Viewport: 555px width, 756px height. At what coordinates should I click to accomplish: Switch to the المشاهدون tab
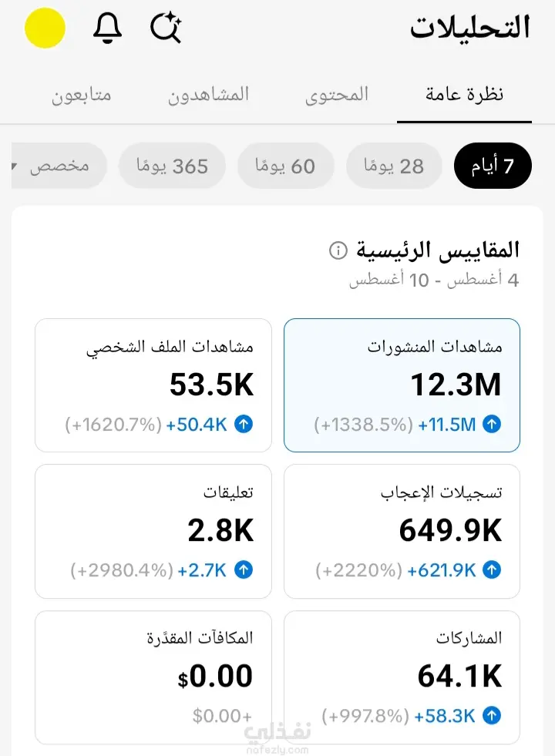(208, 94)
